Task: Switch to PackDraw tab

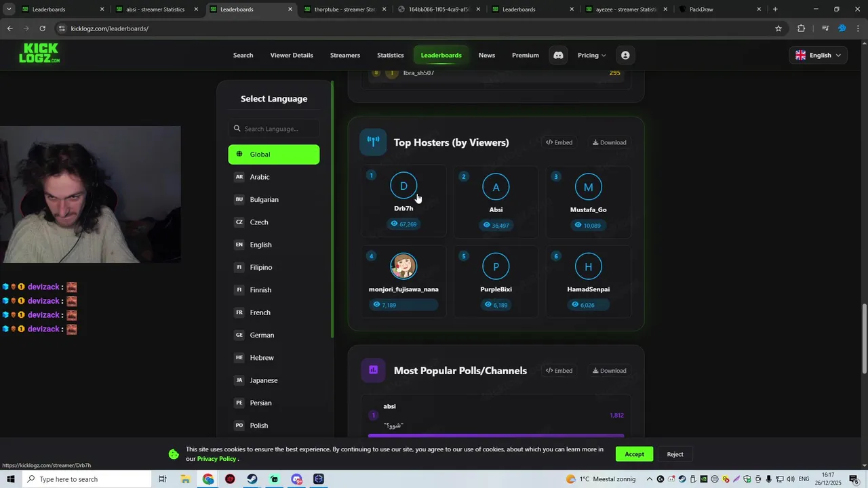Action: click(721, 9)
